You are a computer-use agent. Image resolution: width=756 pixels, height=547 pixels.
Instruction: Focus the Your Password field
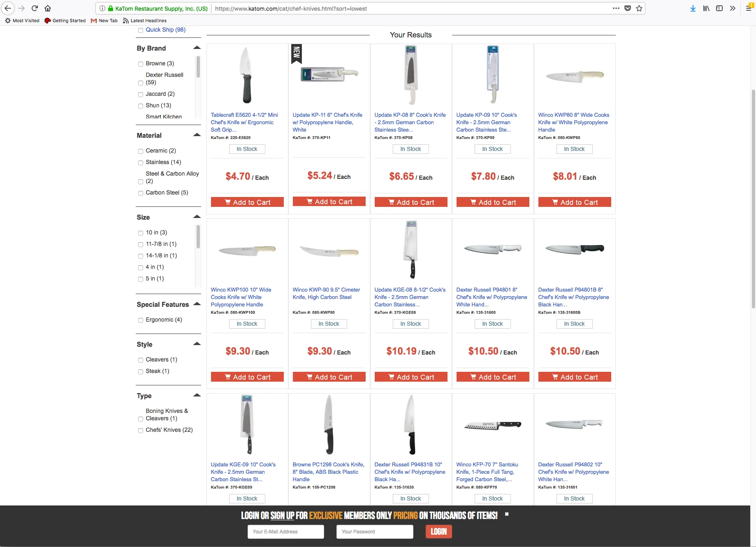375,532
